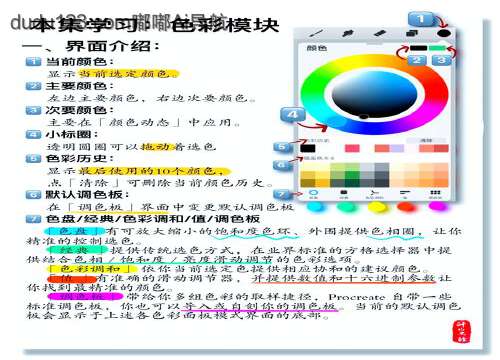
Task: Select the eraser tool icon
Action: 379,33
